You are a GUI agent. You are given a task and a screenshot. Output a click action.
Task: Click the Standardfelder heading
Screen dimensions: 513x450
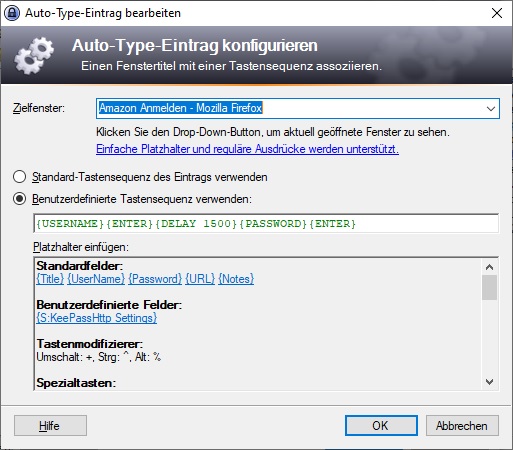[80, 266]
